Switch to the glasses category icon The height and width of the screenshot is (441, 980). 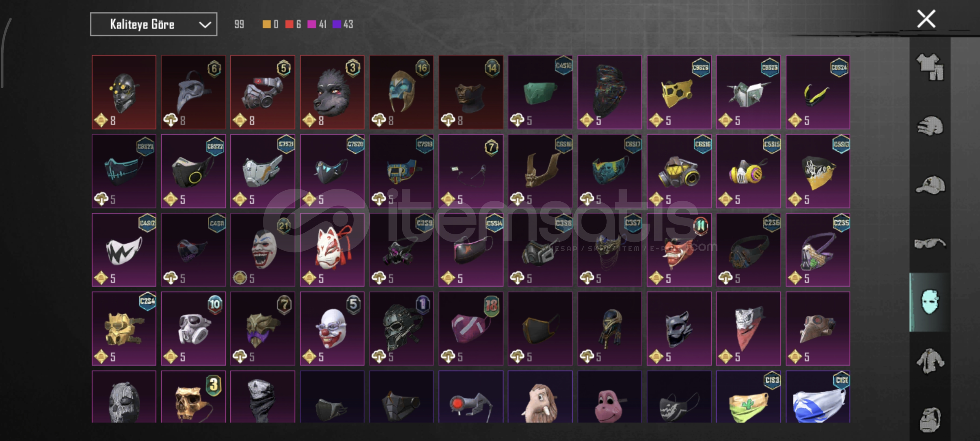(x=930, y=243)
